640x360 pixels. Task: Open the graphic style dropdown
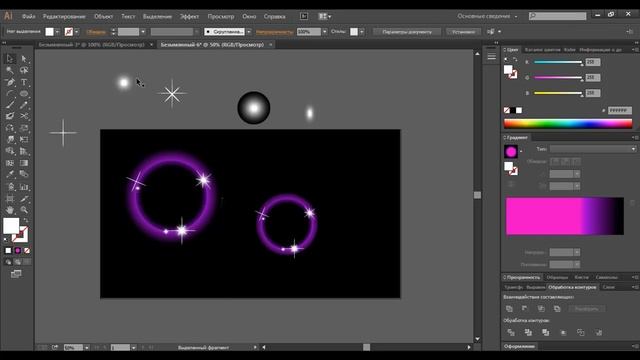362,32
